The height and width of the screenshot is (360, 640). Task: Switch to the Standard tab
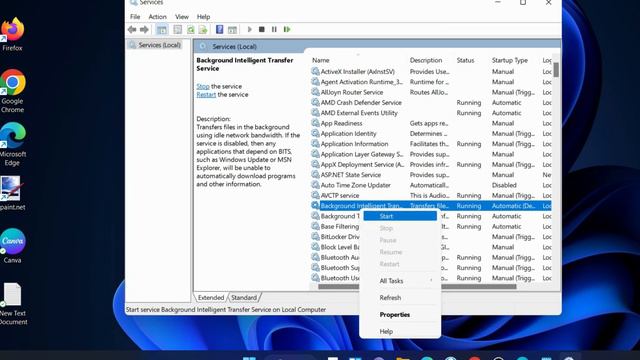click(x=244, y=298)
